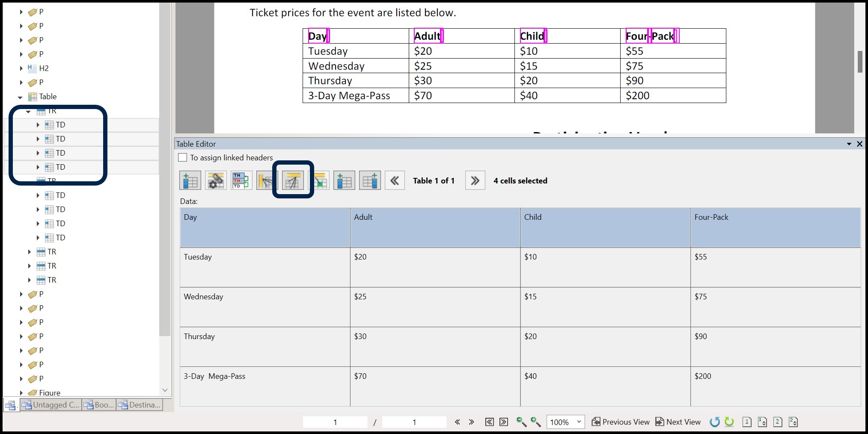Expand the H2 tag in the tree
868x434 pixels.
[x=21, y=68]
